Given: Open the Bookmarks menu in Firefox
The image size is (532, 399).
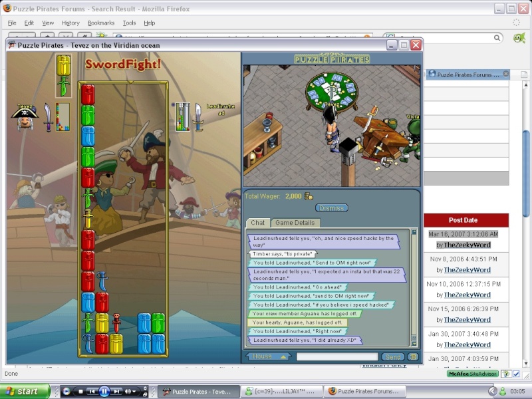Looking at the screenshot, I should (101, 23).
